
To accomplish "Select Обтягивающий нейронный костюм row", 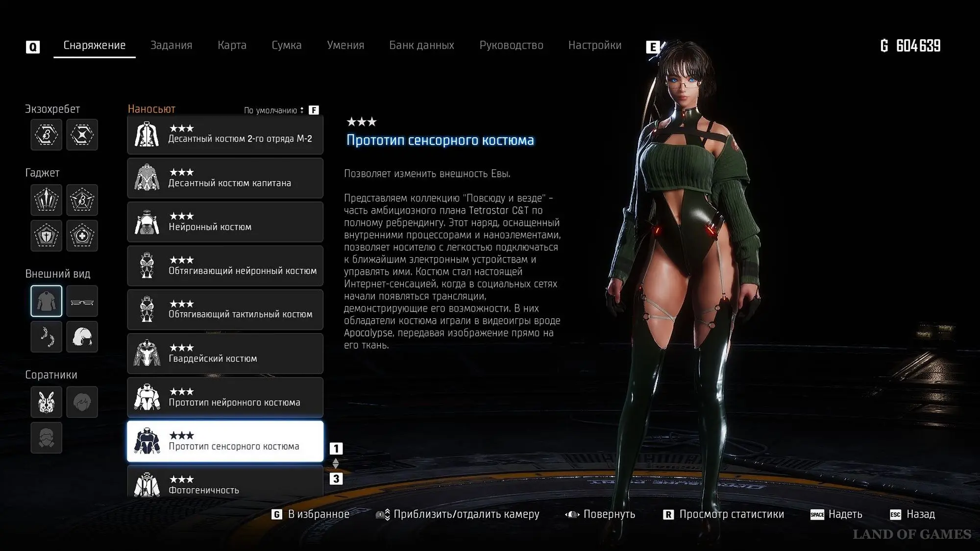I will pyautogui.click(x=225, y=265).
